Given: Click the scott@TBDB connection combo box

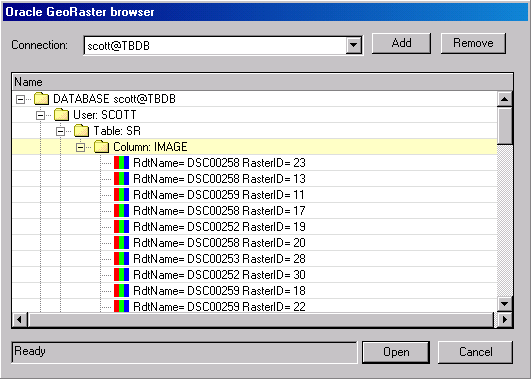Looking at the screenshot, I should pos(223,46).
